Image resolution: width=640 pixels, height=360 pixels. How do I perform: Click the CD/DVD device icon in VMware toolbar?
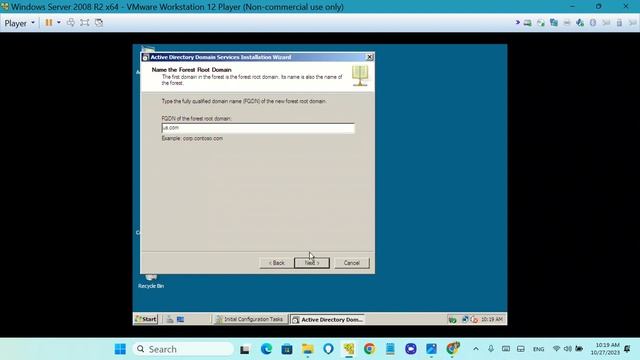click(541, 23)
